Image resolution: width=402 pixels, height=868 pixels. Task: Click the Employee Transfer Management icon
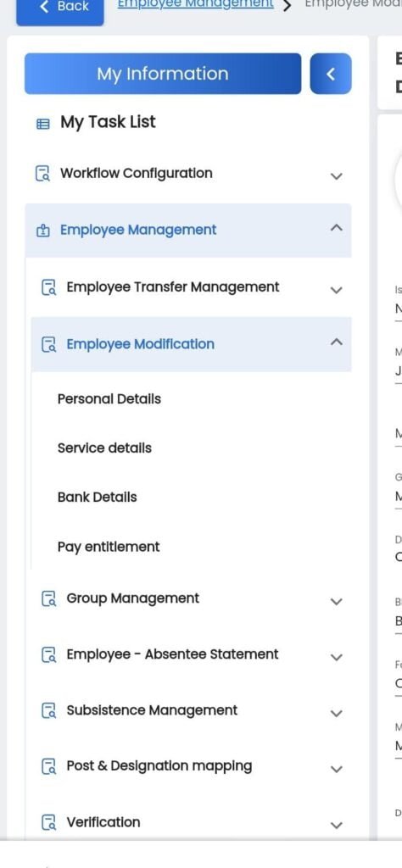[49, 288]
